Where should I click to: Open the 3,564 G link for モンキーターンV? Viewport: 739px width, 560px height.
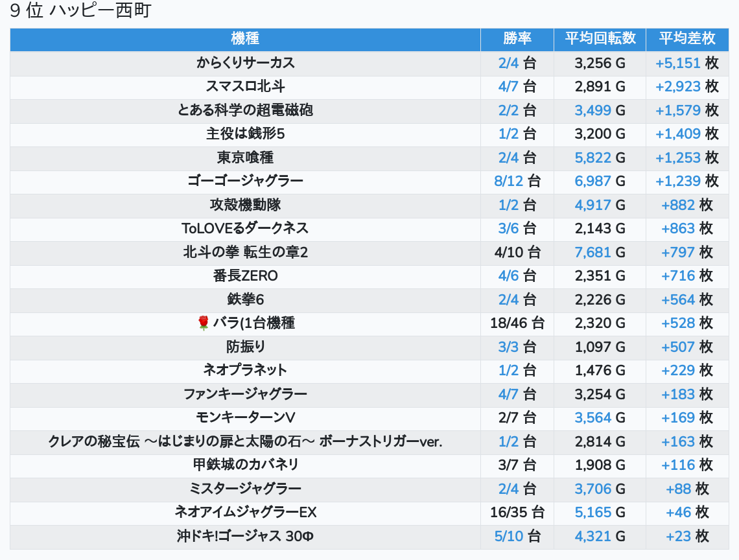coord(592,417)
